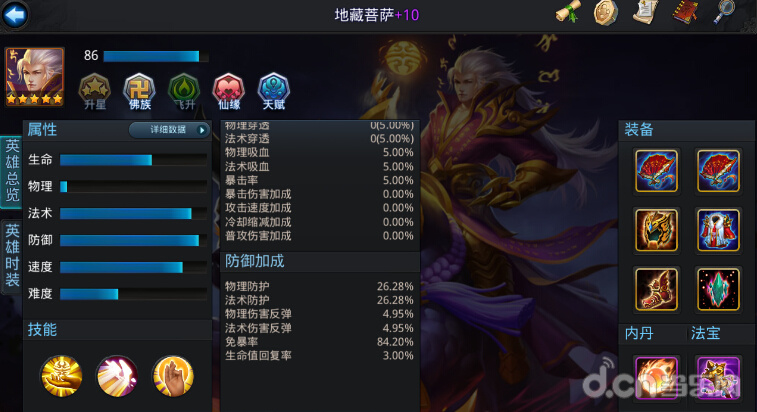Screen dimensions: 757x412
Task: Switch to the 英雄总览 side tab
Action: tap(12, 171)
